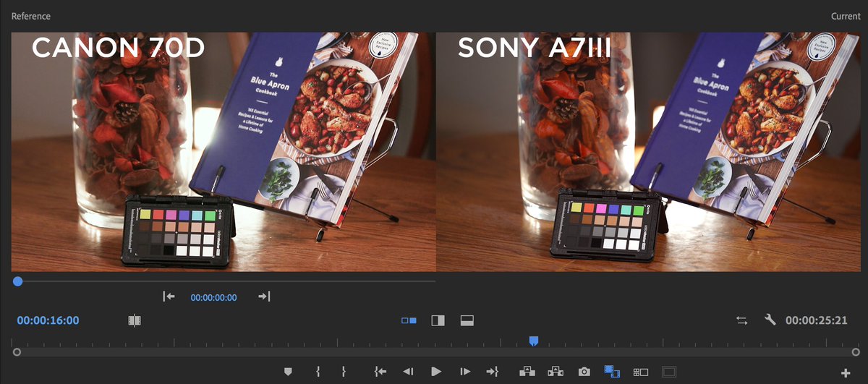
Task: Select side-by-side comparison layout
Action: (x=409, y=320)
